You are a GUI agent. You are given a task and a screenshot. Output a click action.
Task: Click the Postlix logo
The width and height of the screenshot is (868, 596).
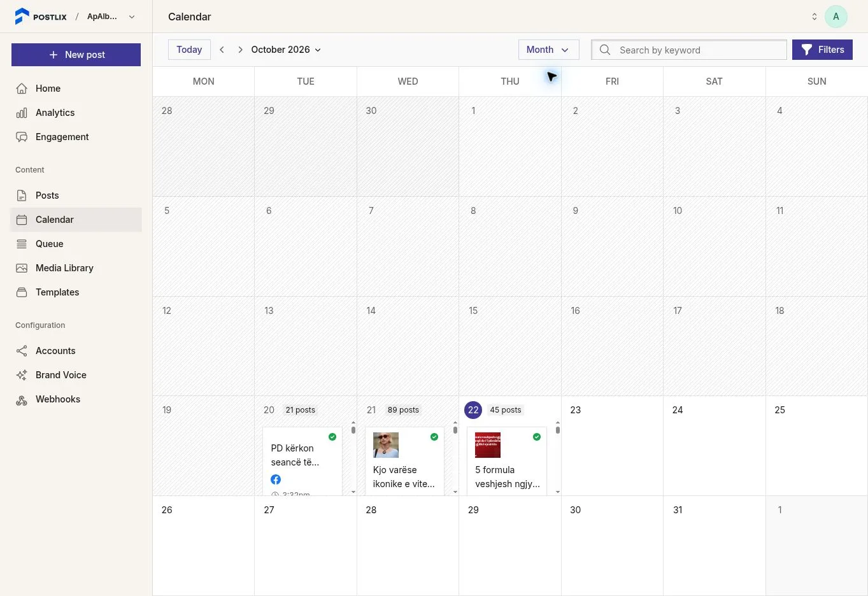tap(41, 17)
